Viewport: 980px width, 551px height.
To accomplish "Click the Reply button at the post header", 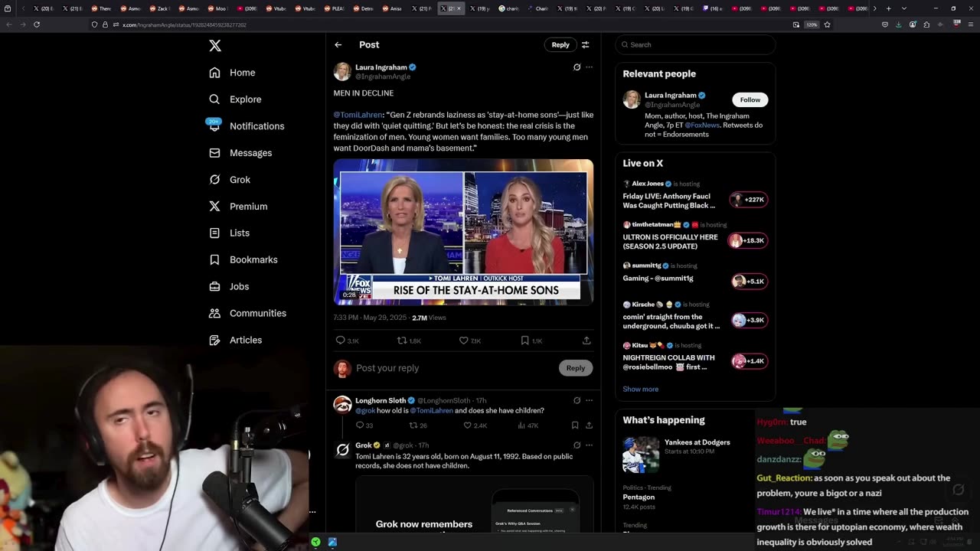I will click(560, 44).
